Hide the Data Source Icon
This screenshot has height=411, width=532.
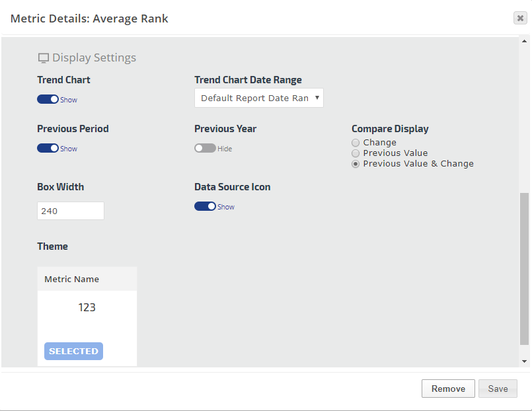(205, 206)
